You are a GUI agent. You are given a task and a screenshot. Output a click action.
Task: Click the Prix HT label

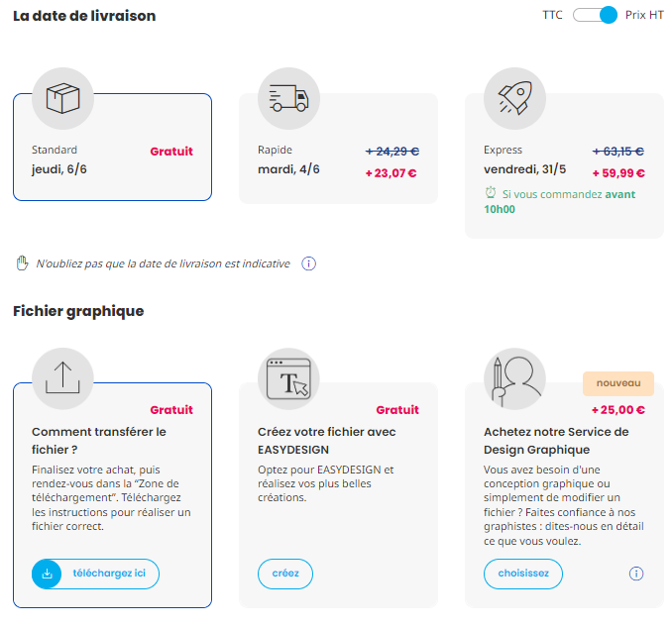pos(644,15)
